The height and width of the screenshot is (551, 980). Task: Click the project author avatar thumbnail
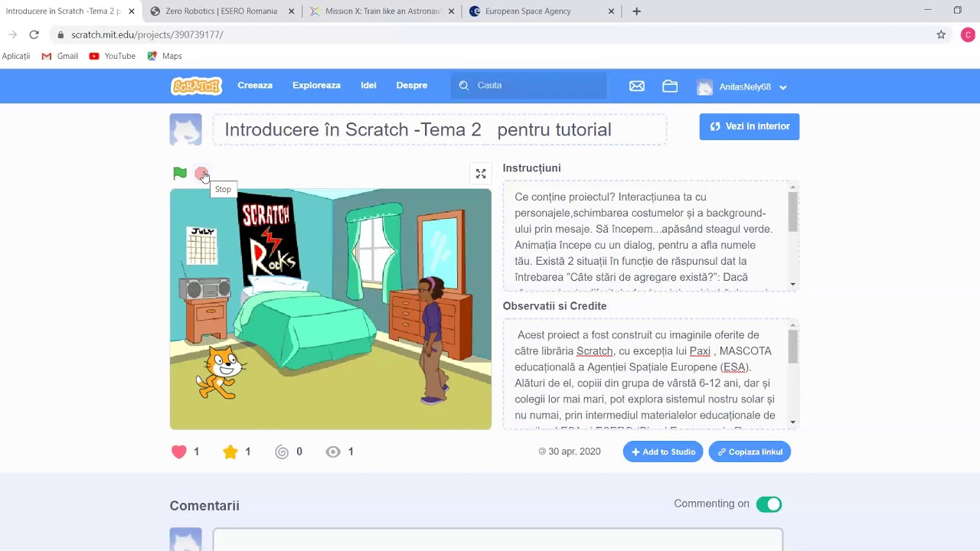186,129
